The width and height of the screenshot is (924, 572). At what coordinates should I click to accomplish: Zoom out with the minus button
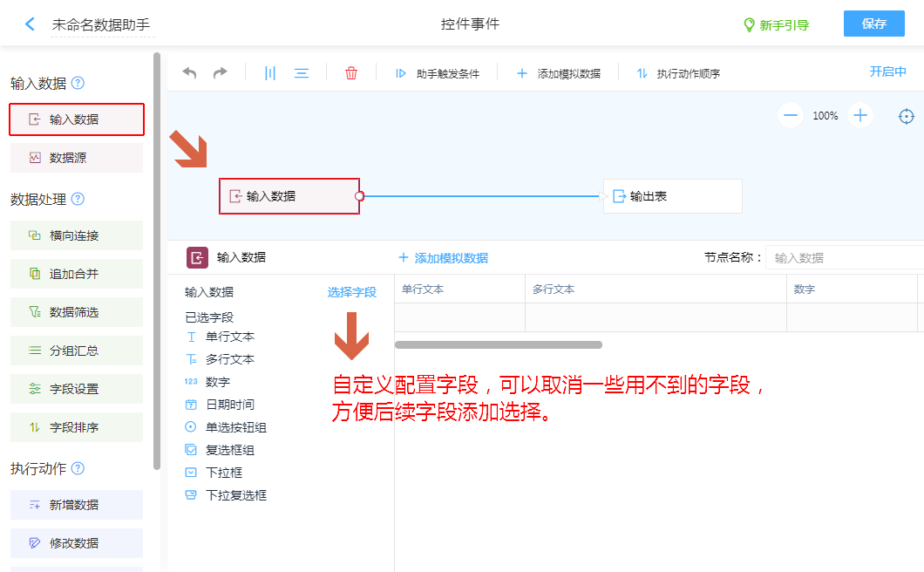coord(791,115)
